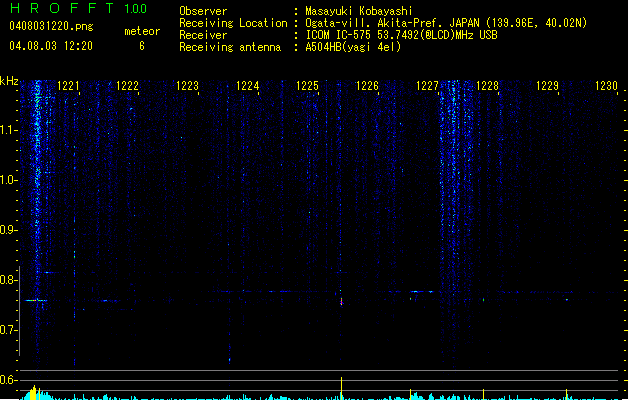Click the 1229 time marker
This screenshot has width=629, height=400.
click(x=547, y=86)
